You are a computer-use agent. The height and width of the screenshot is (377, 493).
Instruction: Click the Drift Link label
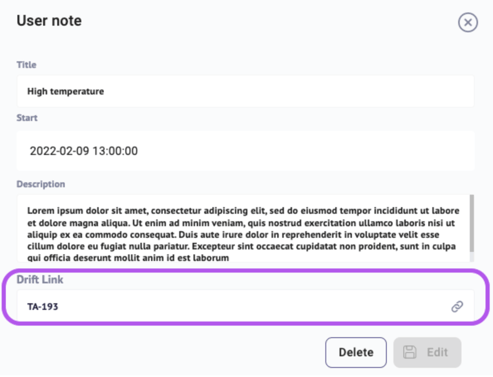(x=40, y=279)
